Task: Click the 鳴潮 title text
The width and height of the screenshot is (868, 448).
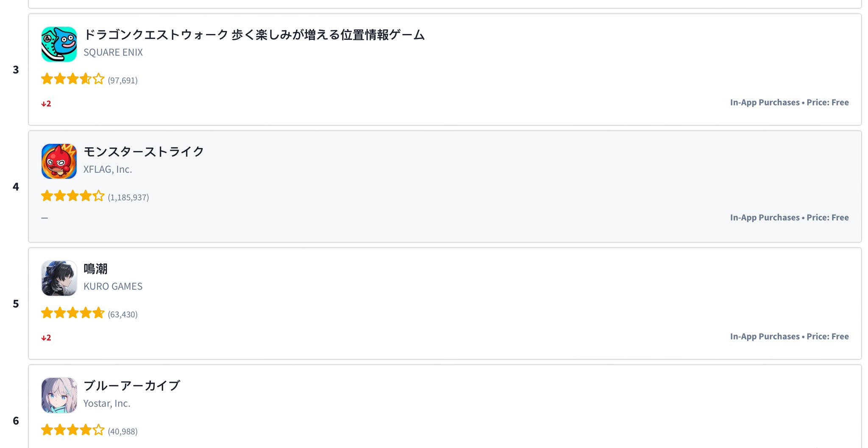Action: click(95, 269)
